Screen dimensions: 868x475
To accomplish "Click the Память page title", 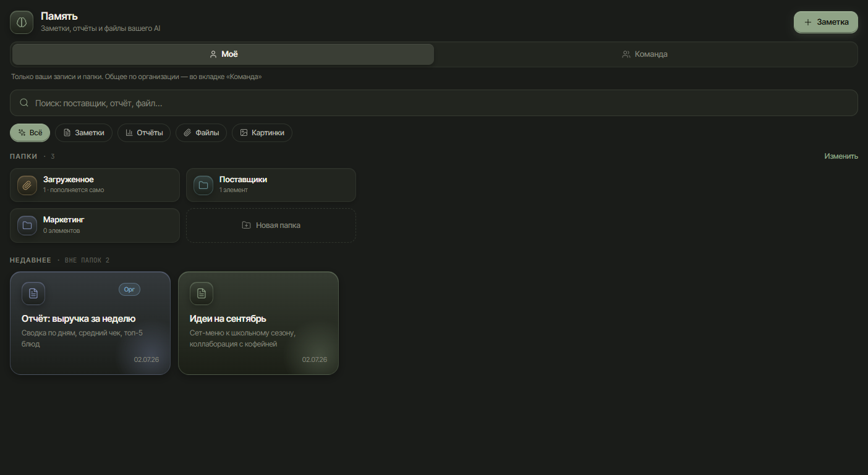I will click(59, 16).
